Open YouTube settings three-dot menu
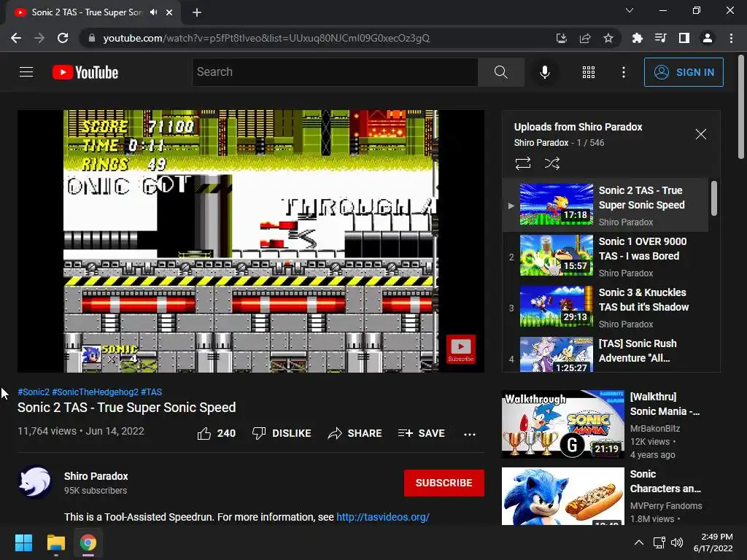747x560 pixels. [x=624, y=72]
